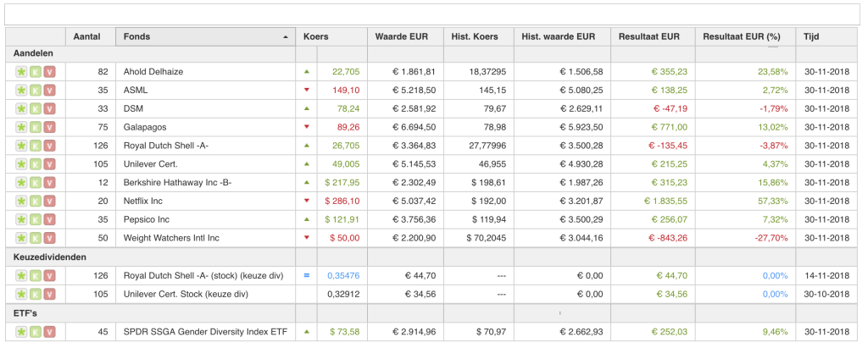868x348 pixels.
Task: Click the V icon in Netflix Inc row
Action: tap(50, 202)
